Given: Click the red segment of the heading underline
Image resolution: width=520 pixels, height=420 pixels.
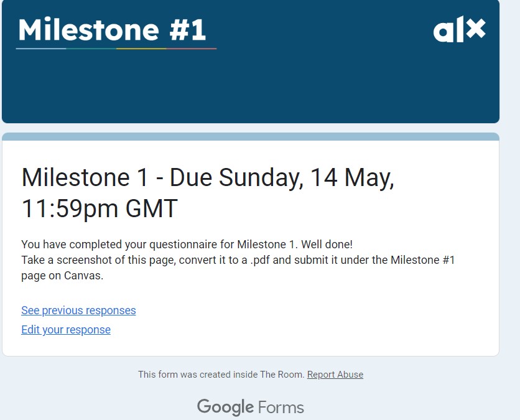Looking at the screenshot, I should click(192, 48).
